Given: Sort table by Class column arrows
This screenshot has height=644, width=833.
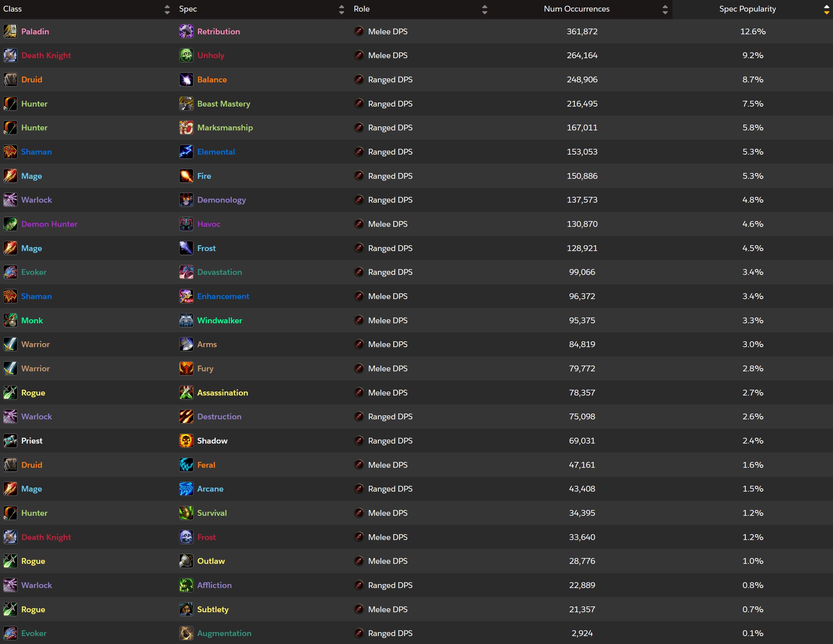Looking at the screenshot, I should 167,9.
